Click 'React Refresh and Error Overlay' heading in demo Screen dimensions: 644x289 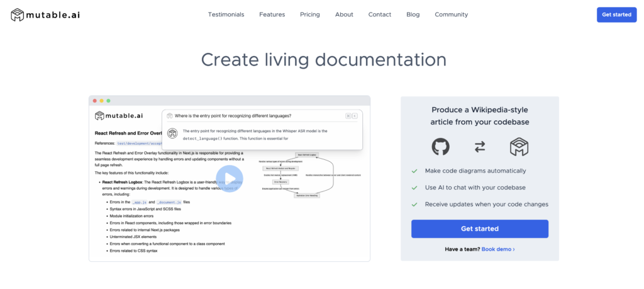128,133
